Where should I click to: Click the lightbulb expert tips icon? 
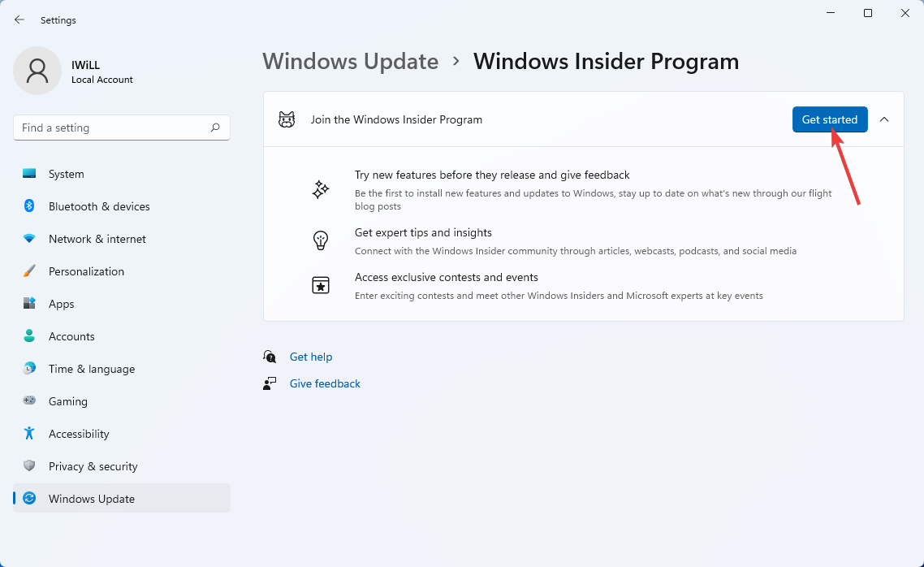pos(320,240)
